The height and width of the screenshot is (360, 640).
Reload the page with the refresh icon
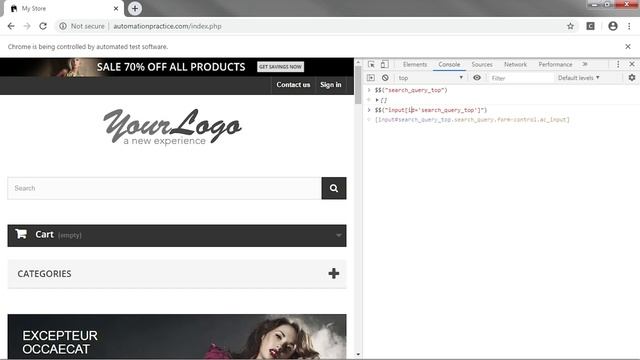click(43, 26)
